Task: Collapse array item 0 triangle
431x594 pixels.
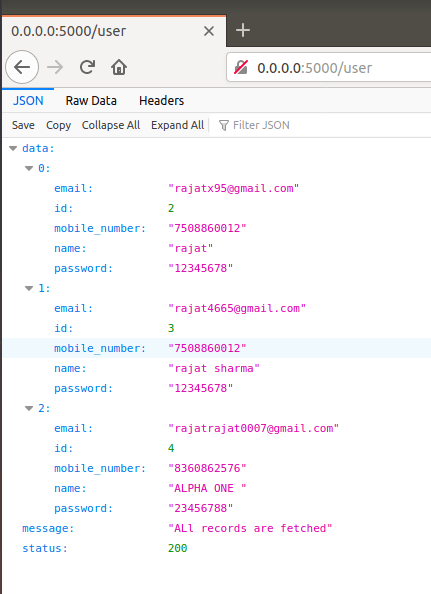Action: click(x=29, y=169)
